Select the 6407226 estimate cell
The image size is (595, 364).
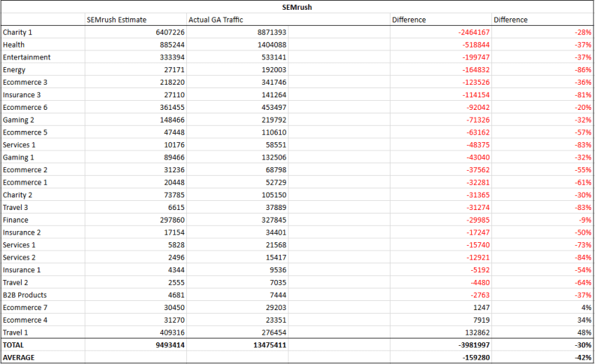(136, 32)
